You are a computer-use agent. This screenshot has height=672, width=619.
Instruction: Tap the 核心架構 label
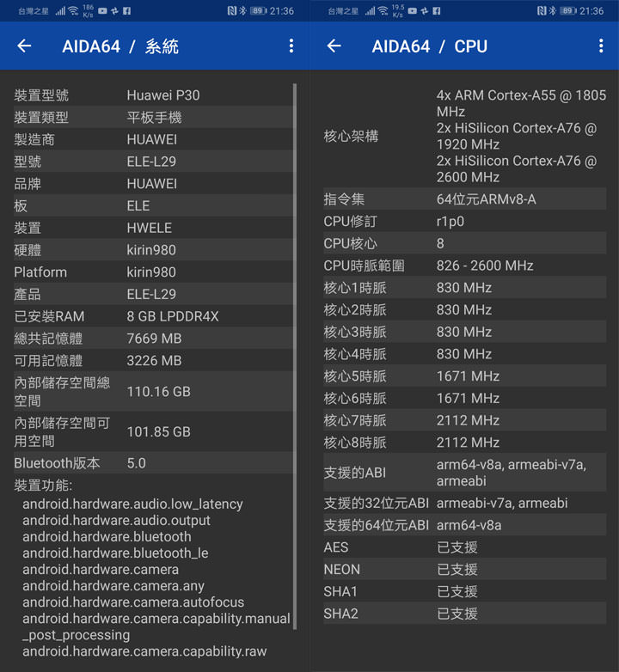click(351, 137)
